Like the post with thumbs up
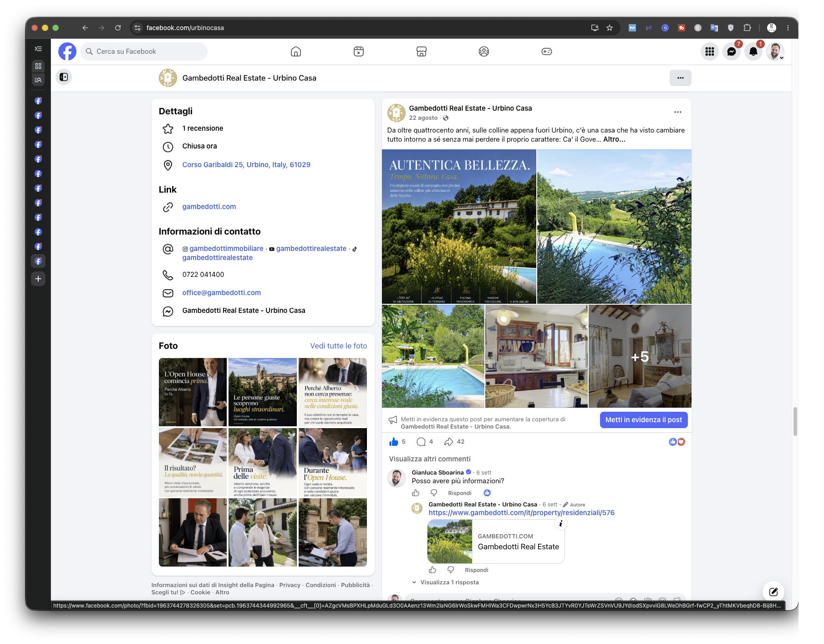 pos(394,442)
